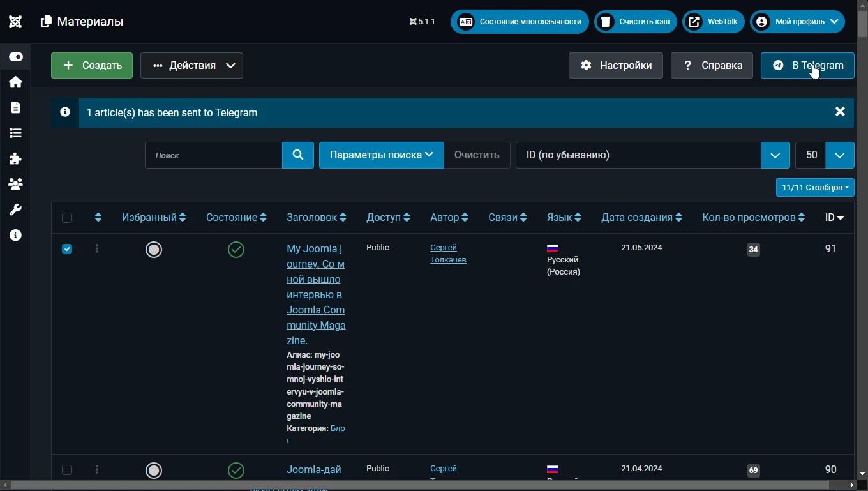Open the Components puzzle sidebar icon
Image resolution: width=868 pixels, height=491 pixels.
point(15,159)
